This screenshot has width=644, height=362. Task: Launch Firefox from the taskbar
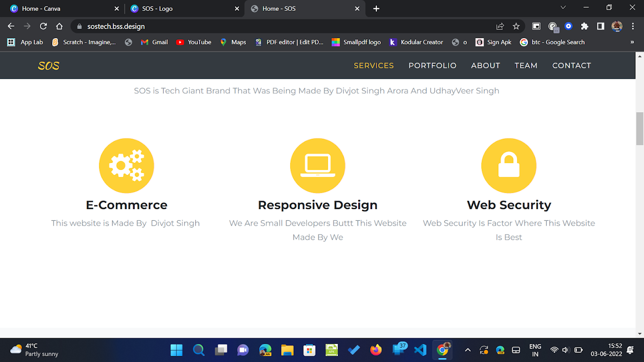tap(376, 350)
